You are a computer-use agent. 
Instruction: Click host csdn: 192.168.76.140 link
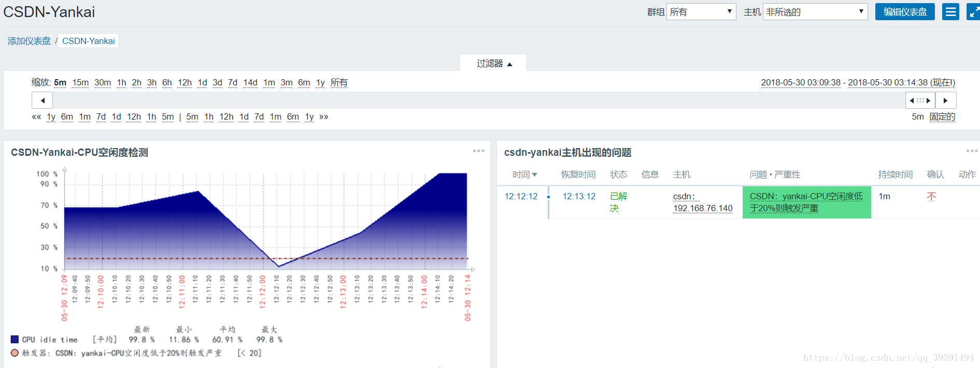(703, 202)
